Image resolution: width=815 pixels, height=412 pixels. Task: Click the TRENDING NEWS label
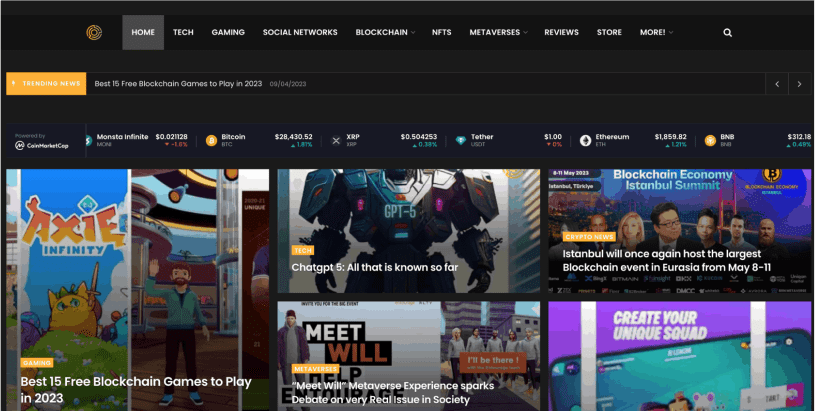pos(46,83)
